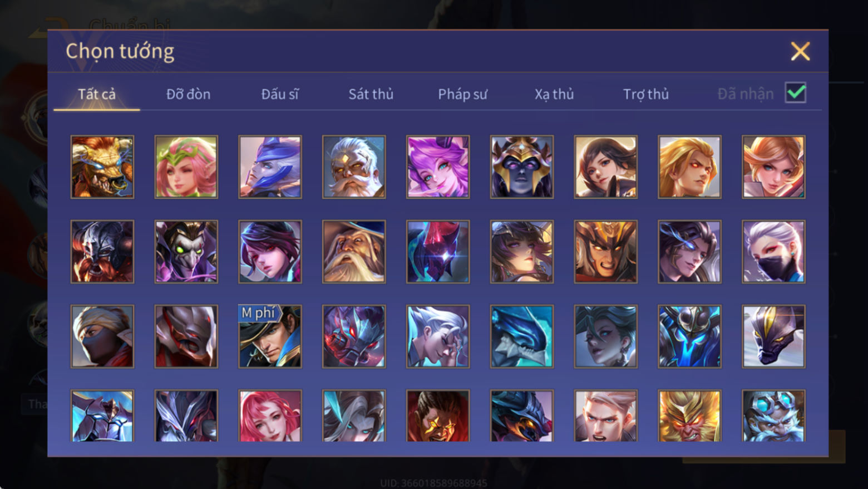Screen dimensions: 868x489
Task: Show the 'Xạ thủ' heroes tab
Action: click(554, 94)
